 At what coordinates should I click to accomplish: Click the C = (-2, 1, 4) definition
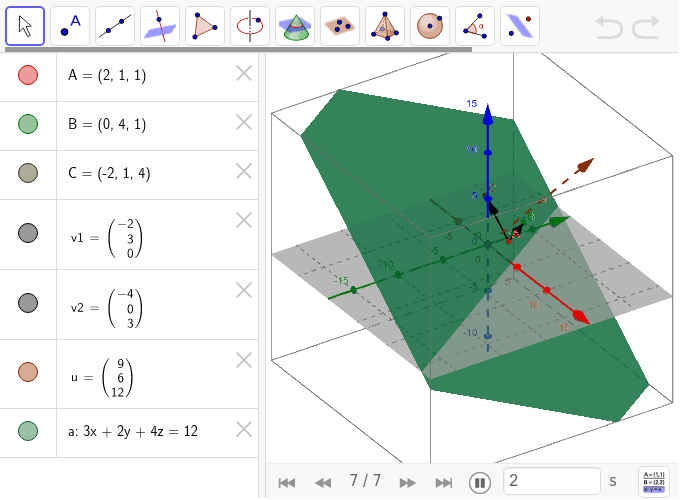pos(109,173)
